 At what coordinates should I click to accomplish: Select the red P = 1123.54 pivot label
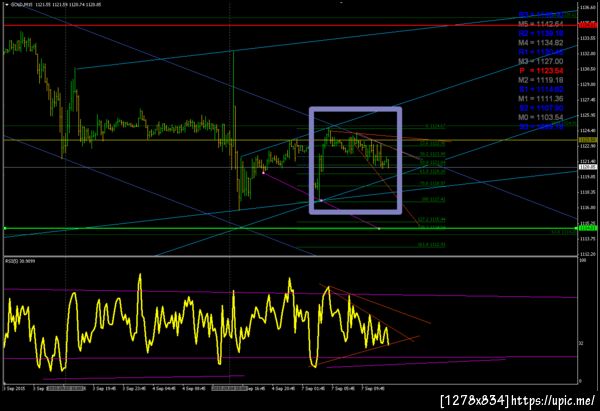click(x=541, y=71)
